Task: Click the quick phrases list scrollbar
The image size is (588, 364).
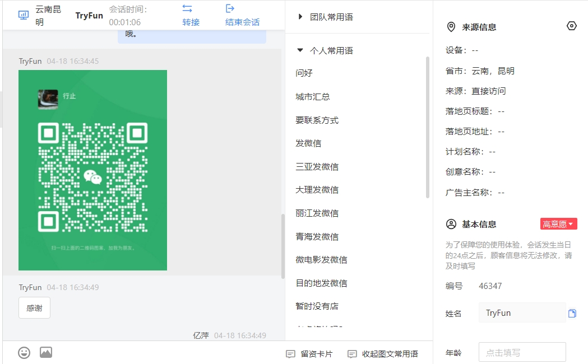Action: 428,127
